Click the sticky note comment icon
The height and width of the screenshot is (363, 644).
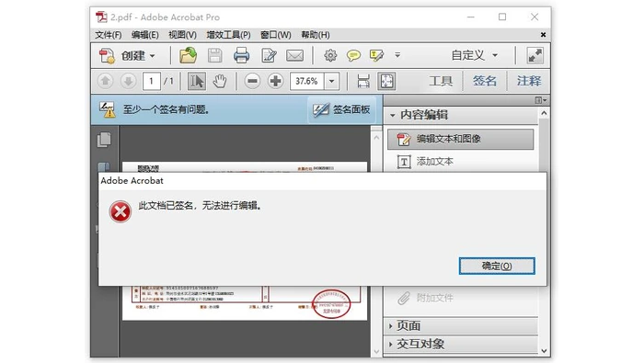click(x=353, y=55)
